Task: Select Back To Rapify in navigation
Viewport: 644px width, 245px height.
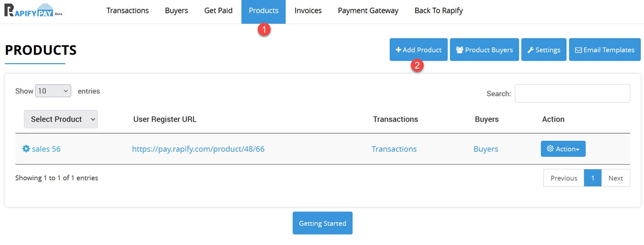Action: click(438, 11)
